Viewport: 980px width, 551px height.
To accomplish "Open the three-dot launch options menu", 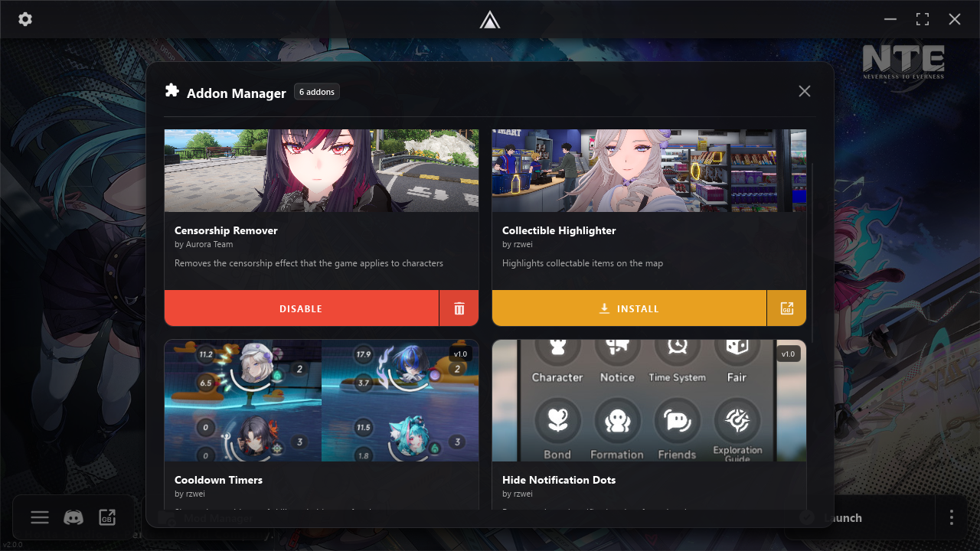I will click(x=952, y=517).
